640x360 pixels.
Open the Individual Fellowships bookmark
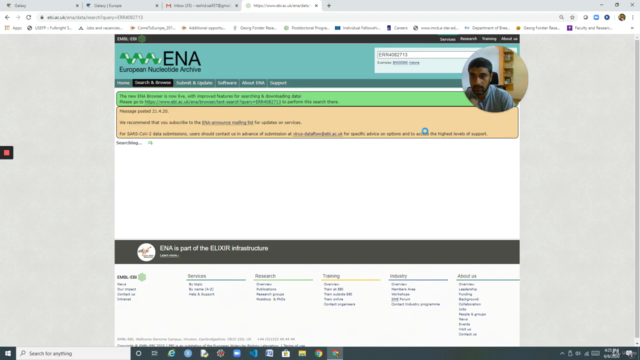point(358,28)
